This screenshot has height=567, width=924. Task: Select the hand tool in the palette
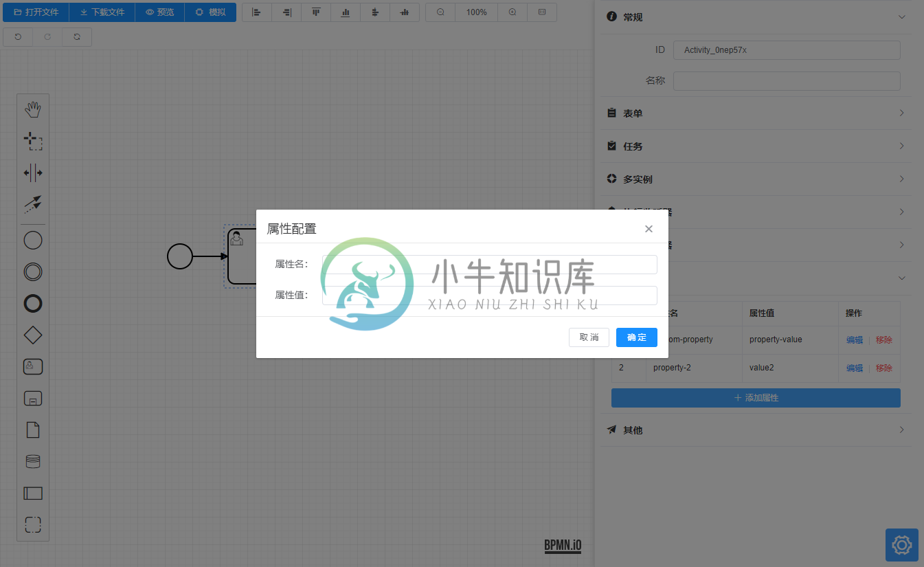[x=33, y=109]
